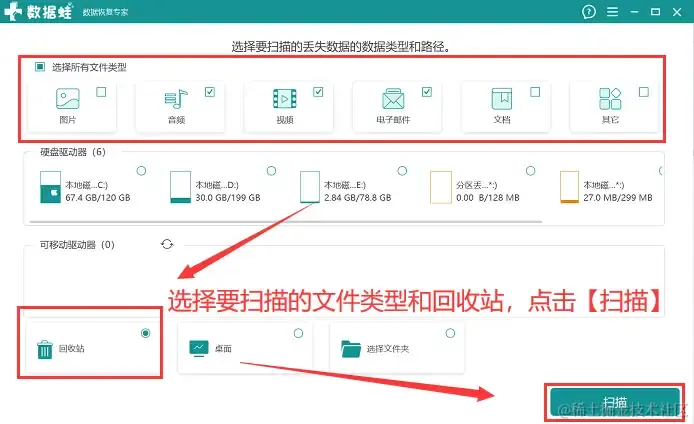Select the 回收站 radio button
This screenshot has width=694, height=424.
pyautogui.click(x=145, y=333)
